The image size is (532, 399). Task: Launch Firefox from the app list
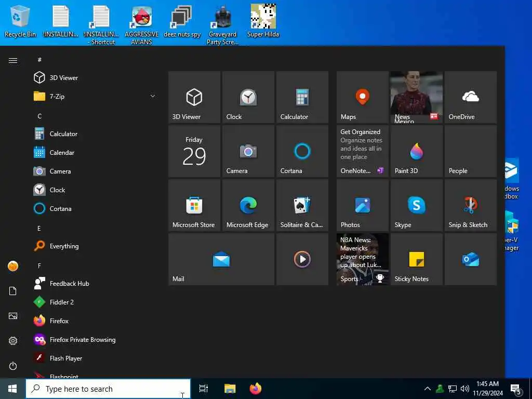coord(95,321)
